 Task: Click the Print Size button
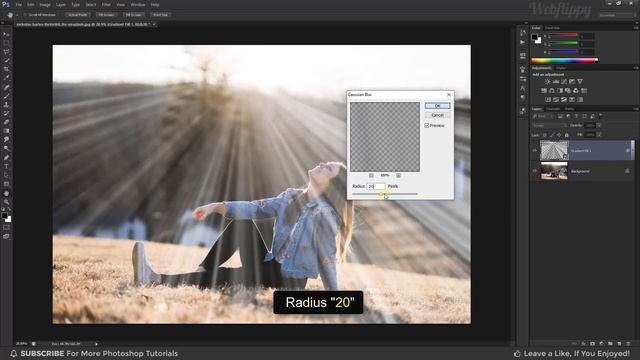click(x=160, y=15)
